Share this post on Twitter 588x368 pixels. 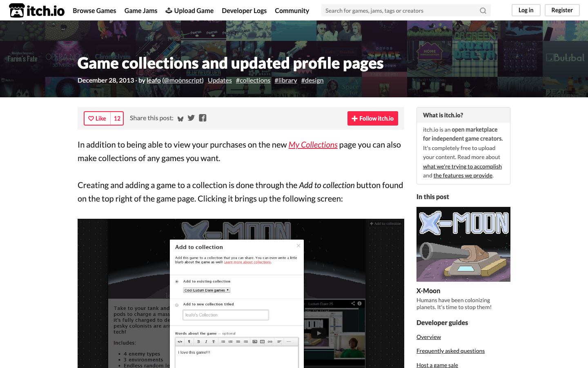pos(191,118)
